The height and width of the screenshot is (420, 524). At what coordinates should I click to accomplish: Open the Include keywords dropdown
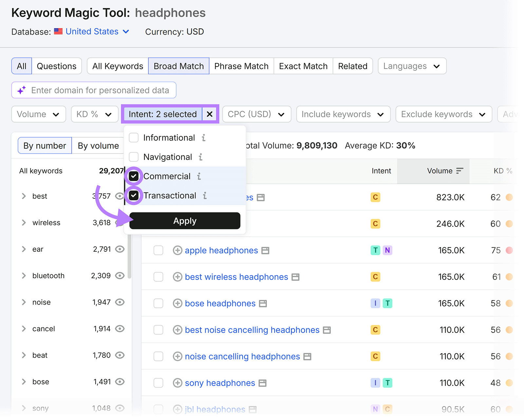click(x=343, y=114)
